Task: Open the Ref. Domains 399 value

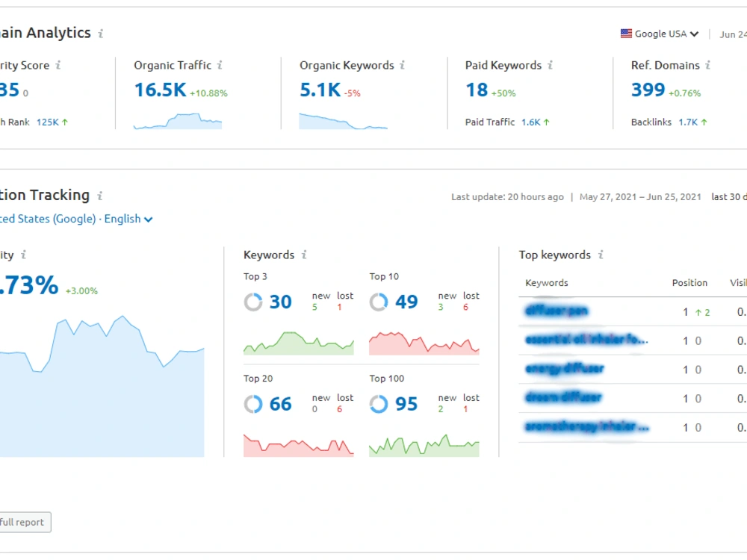Action: [648, 90]
